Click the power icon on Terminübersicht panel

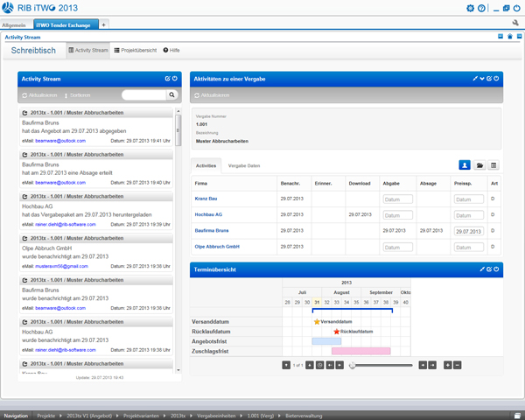point(497,269)
